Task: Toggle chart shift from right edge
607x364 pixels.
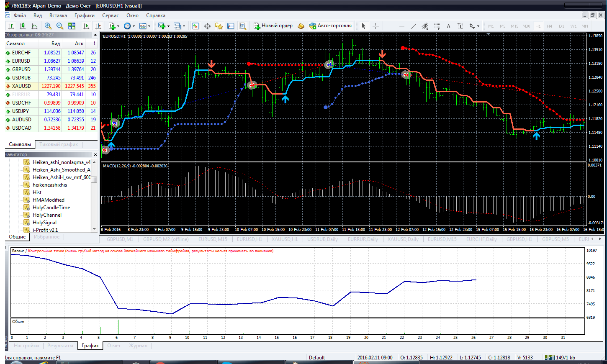Action: tap(98, 26)
